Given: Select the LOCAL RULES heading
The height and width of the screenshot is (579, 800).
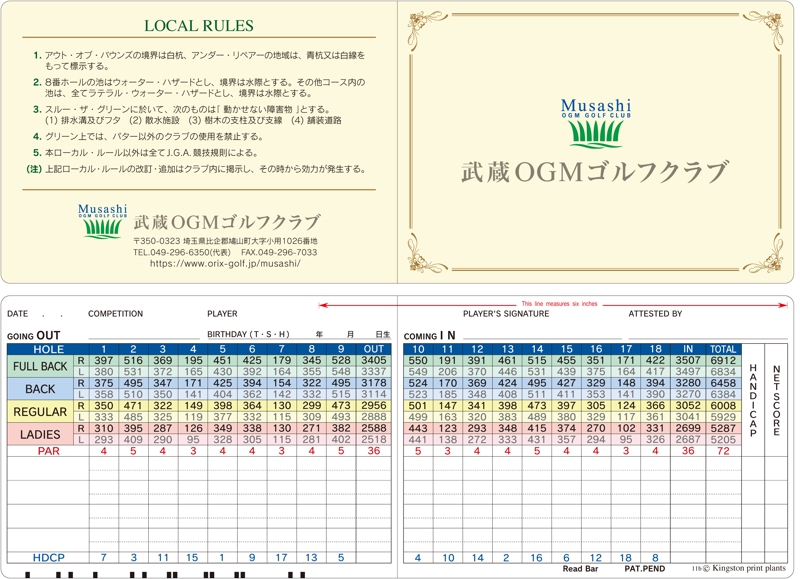Looking at the screenshot, I should [198, 26].
